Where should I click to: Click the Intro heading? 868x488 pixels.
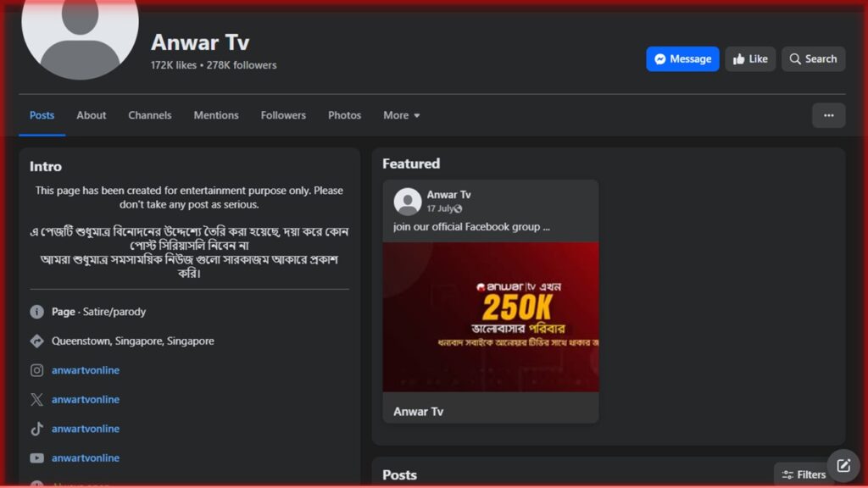coord(46,167)
